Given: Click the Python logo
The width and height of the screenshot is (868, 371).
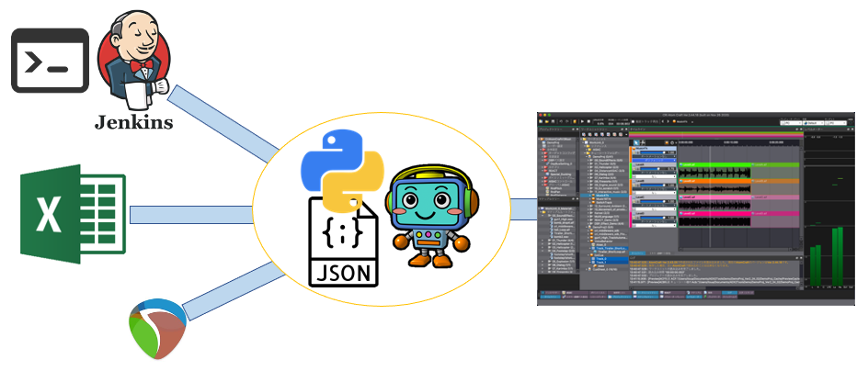Looking at the screenshot, I should click(342, 170).
